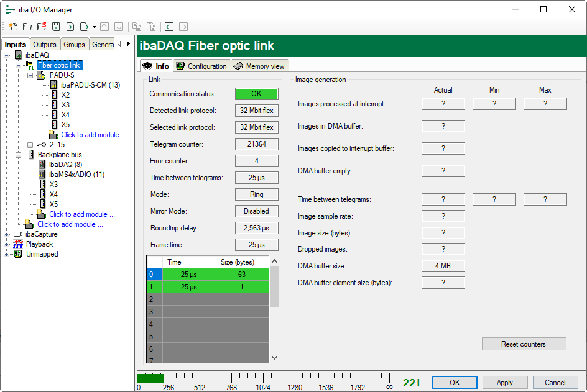This screenshot has width=587, height=392.
Task: Select the ibaMS4xADIO (11) module icon
Action: pyautogui.click(x=42, y=175)
